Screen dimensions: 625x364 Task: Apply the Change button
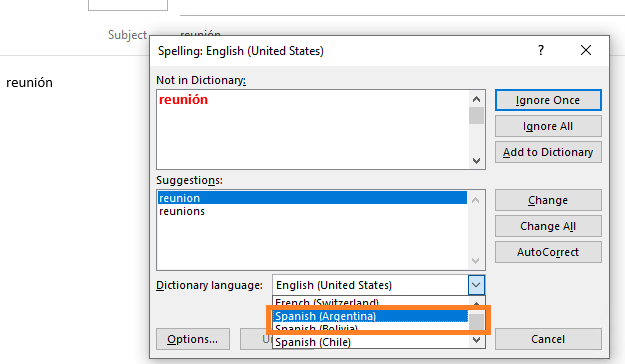[x=548, y=200]
